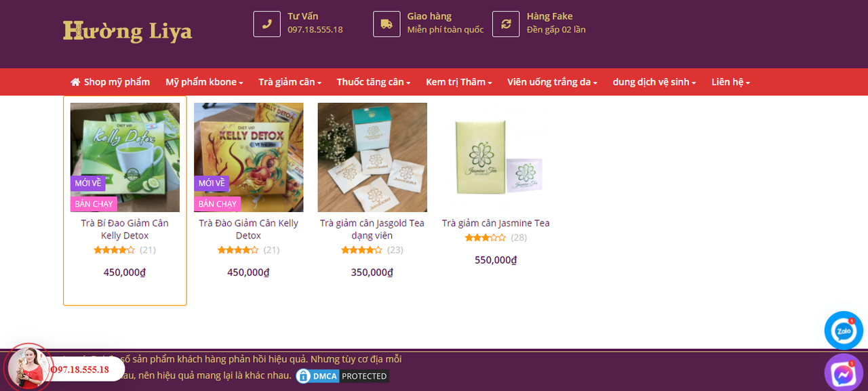868x391 pixels.
Task: Click the phone icon beside Tư Vấn
Action: (267, 24)
